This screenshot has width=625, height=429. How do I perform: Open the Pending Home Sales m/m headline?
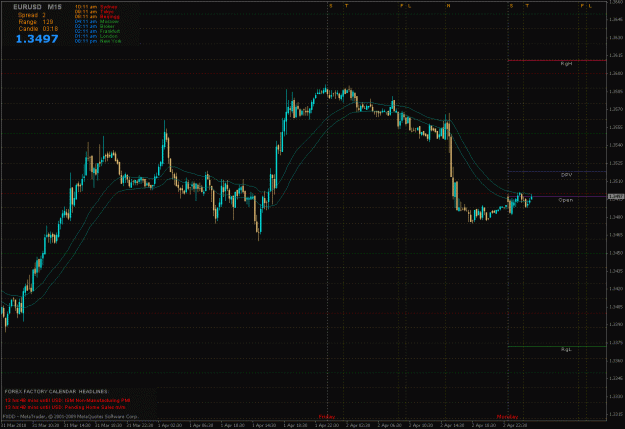(x=65, y=407)
